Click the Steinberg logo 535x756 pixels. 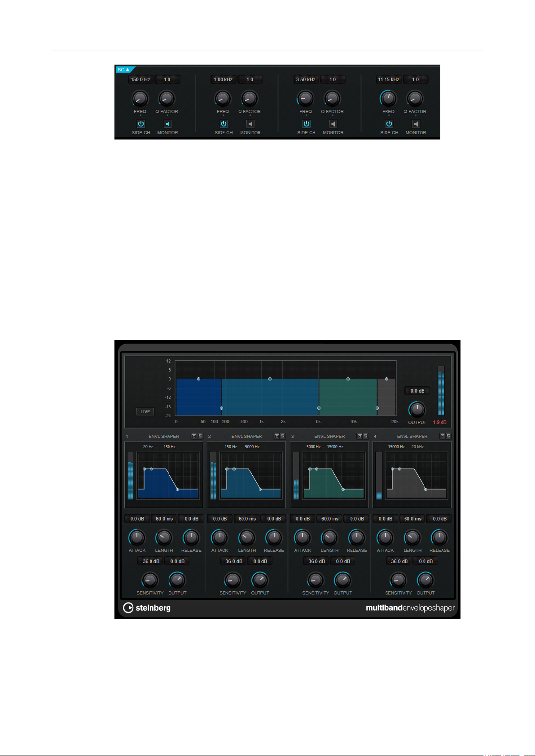pyautogui.click(x=147, y=608)
